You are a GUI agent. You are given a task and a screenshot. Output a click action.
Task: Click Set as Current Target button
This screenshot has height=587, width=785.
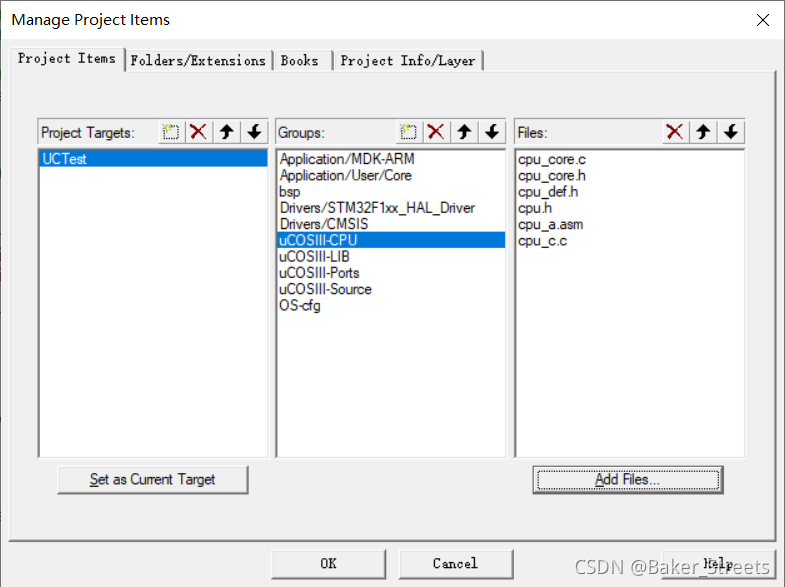pos(153,479)
